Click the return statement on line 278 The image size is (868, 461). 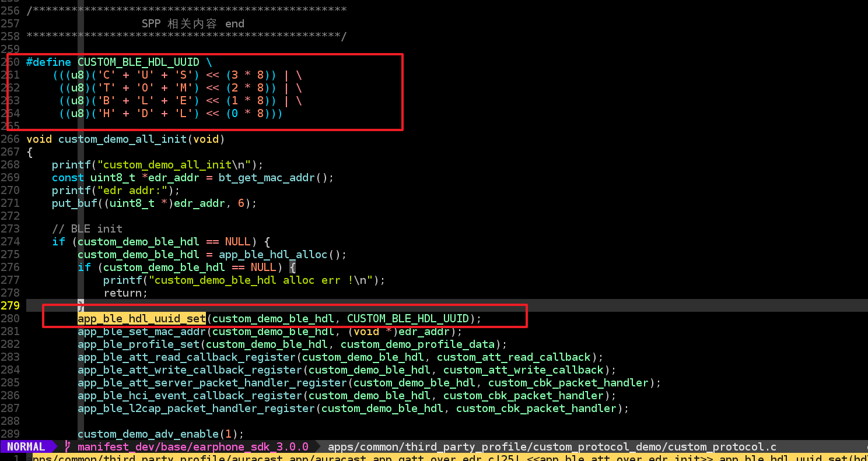click(125, 293)
